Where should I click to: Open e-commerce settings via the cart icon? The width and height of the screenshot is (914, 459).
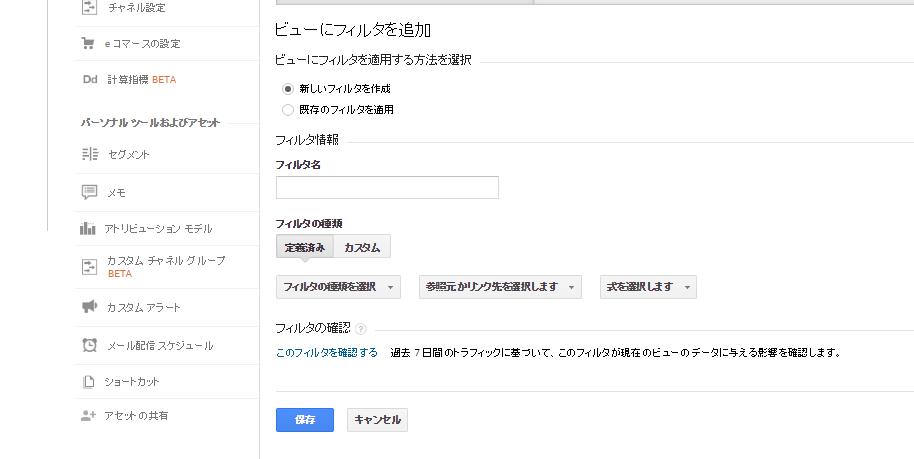pyautogui.click(x=88, y=43)
